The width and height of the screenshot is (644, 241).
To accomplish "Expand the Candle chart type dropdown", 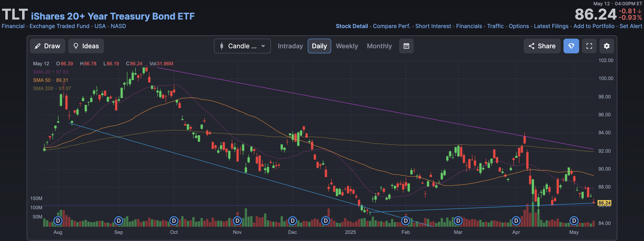I will click(242, 46).
